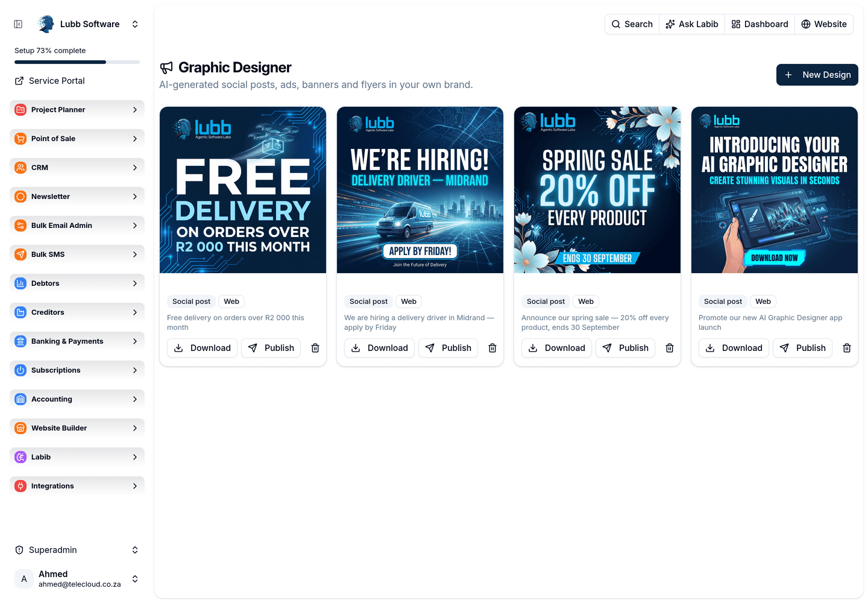Click the Bulk Email Admin icon
This screenshot has height=603, width=868.
[20, 226]
